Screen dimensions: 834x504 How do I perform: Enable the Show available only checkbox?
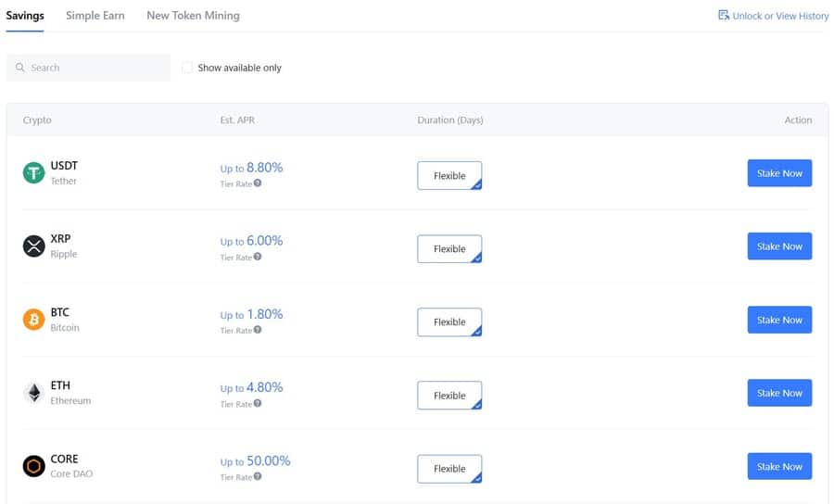tap(187, 68)
